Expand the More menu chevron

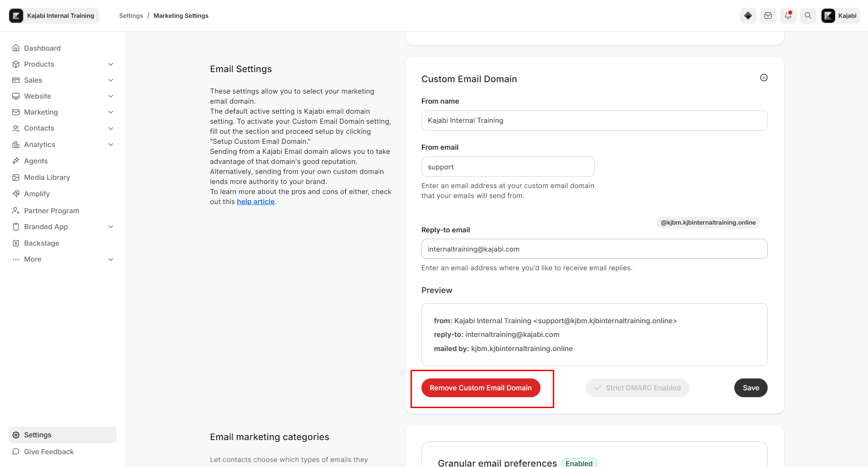click(111, 260)
